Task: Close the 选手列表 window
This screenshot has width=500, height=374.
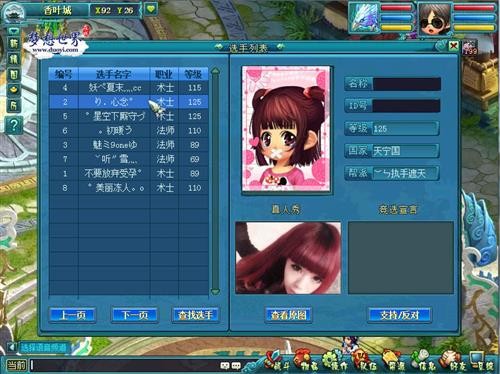Action: click(x=453, y=46)
